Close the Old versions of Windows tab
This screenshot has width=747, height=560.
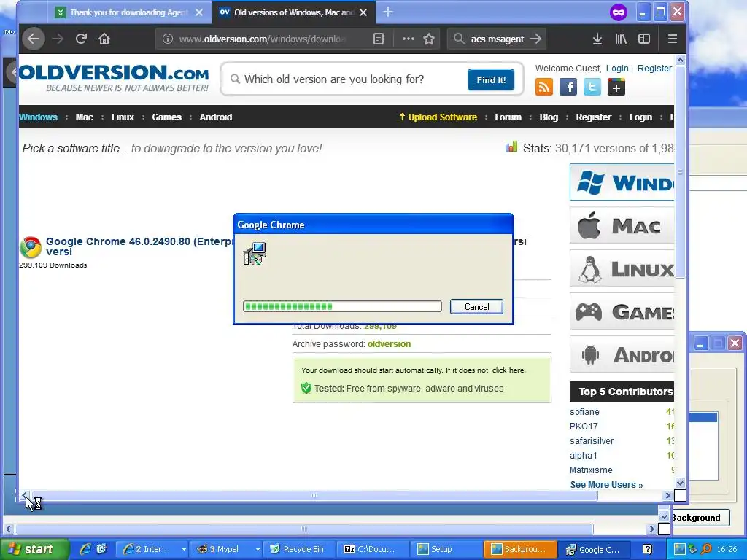(363, 12)
